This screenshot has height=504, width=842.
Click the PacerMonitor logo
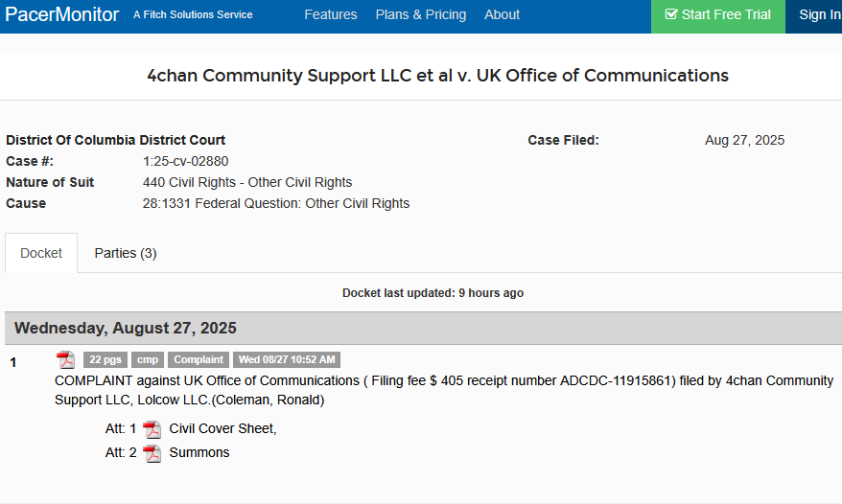point(61,14)
